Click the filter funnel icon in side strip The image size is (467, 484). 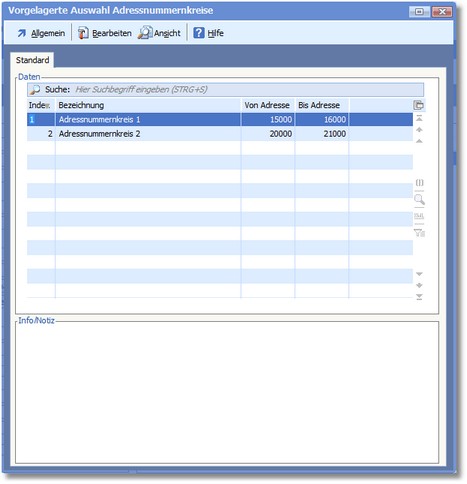click(x=419, y=233)
